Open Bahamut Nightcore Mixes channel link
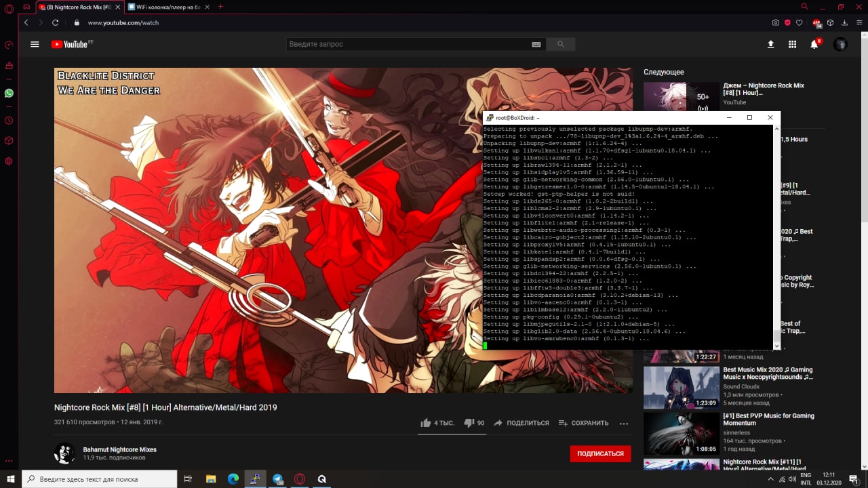This screenshot has height=488, width=868. (x=119, y=449)
